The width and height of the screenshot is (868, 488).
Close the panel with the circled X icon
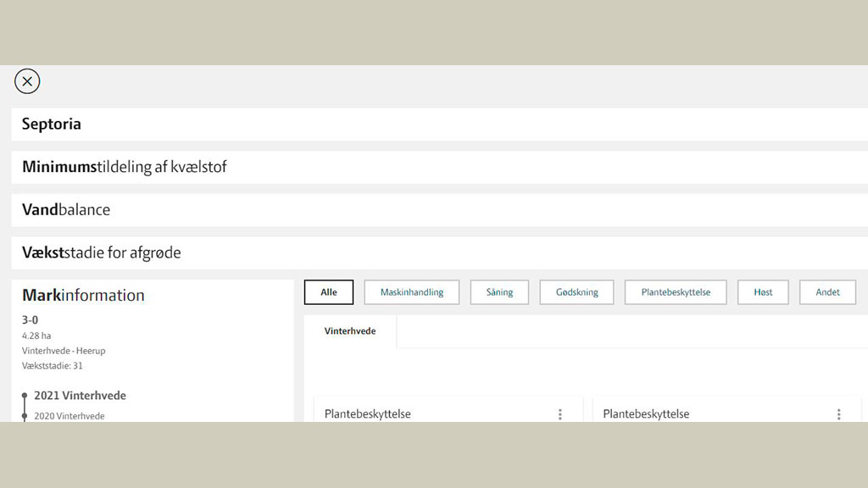[x=27, y=81]
